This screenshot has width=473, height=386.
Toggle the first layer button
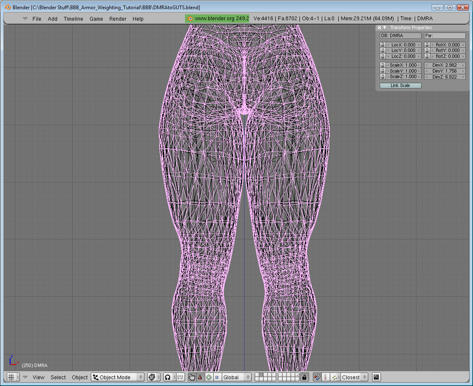[257, 375]
